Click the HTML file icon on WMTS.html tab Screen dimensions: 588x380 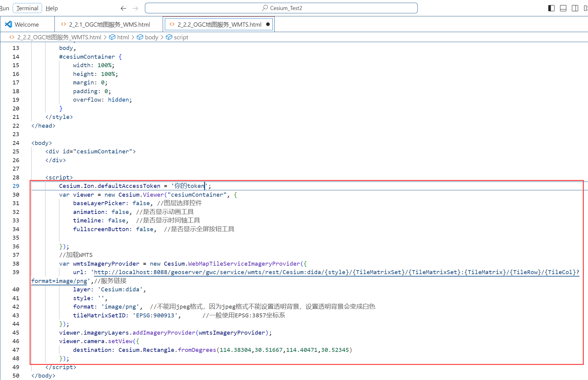point(172,24)
